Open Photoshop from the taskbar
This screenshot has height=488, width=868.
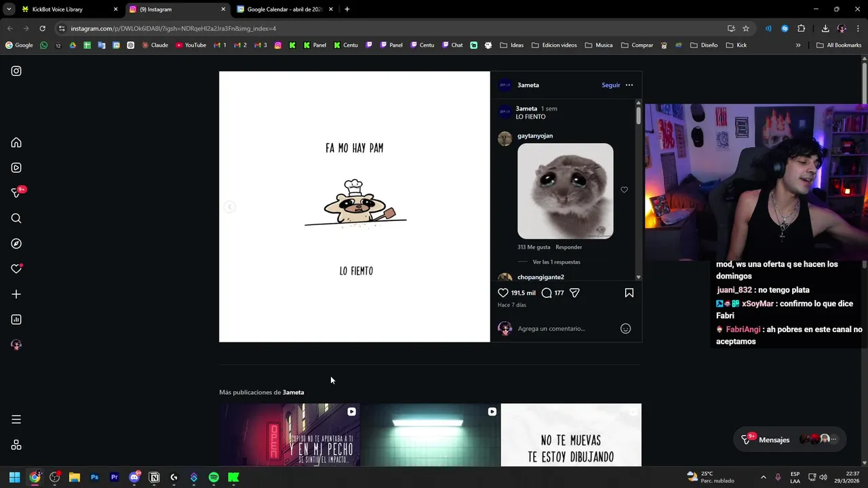[x=94, y=477]
